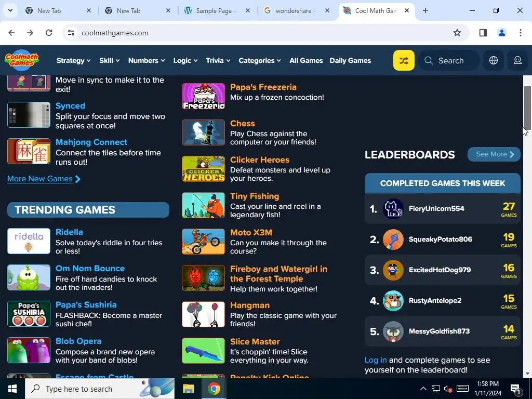Click SqueakyPotato806 avatar
Screen dimensions: 532x399
[393, 239]
